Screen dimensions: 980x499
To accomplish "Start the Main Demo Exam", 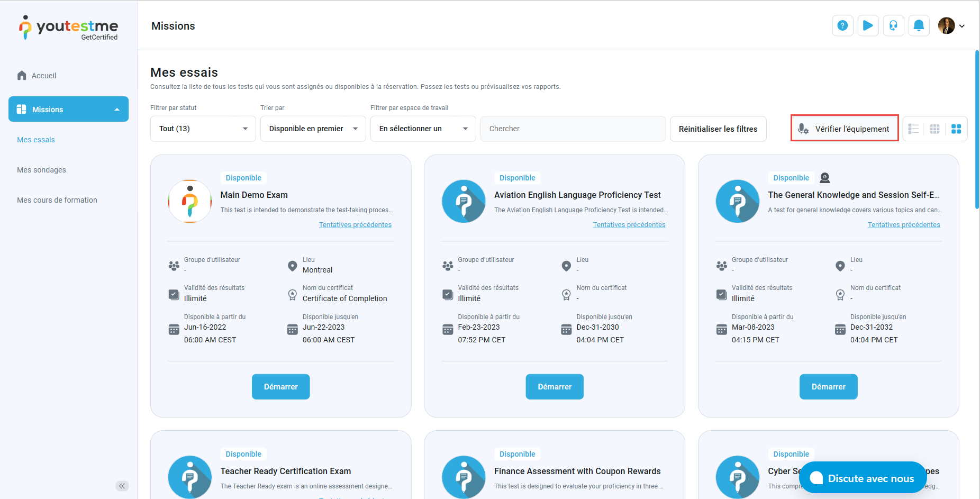I will click(x=281, y=387).
